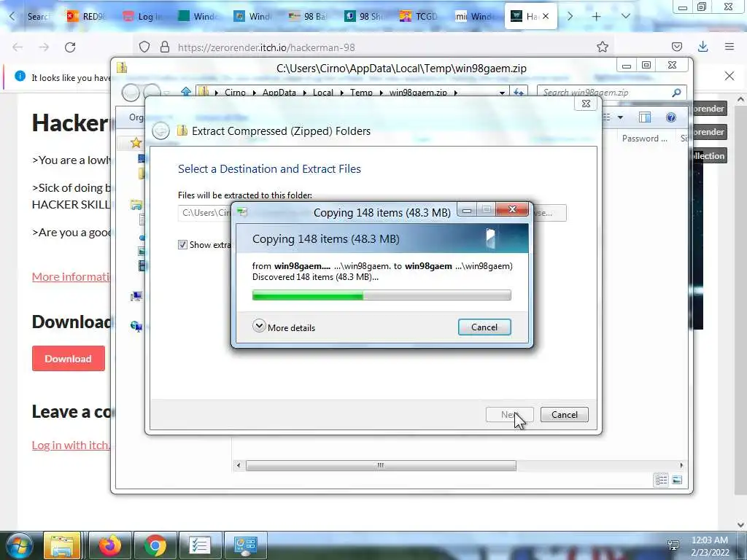The width and height of the screenshot is (747, 560).
Task: Open tracking protection shield in address bar
Action: coord(144,47)
